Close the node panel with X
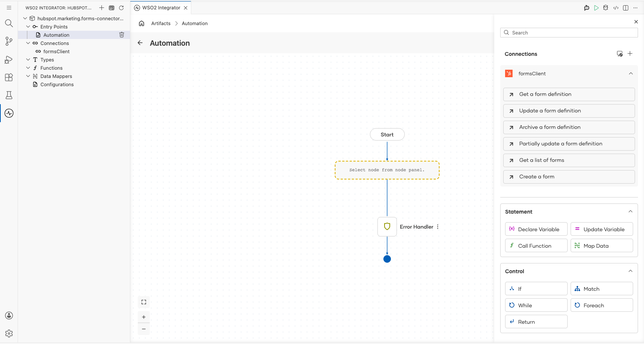 [x=636, y=22]
